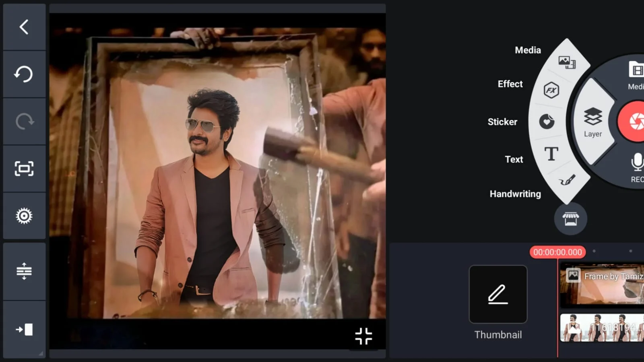Click the 'Handwriting' label text
The height and width of the screenshot is (362, 644).
[x=515, y=194]
